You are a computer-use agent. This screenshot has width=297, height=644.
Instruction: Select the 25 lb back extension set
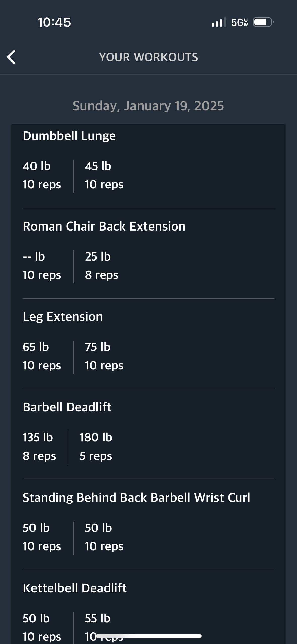pyautogui.click(x=102, y=266)
